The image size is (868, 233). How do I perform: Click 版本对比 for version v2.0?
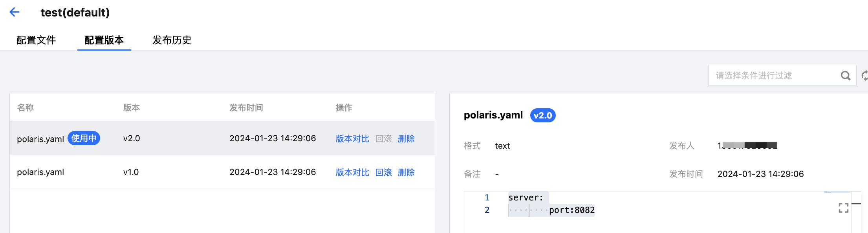[x=352, y=138]
